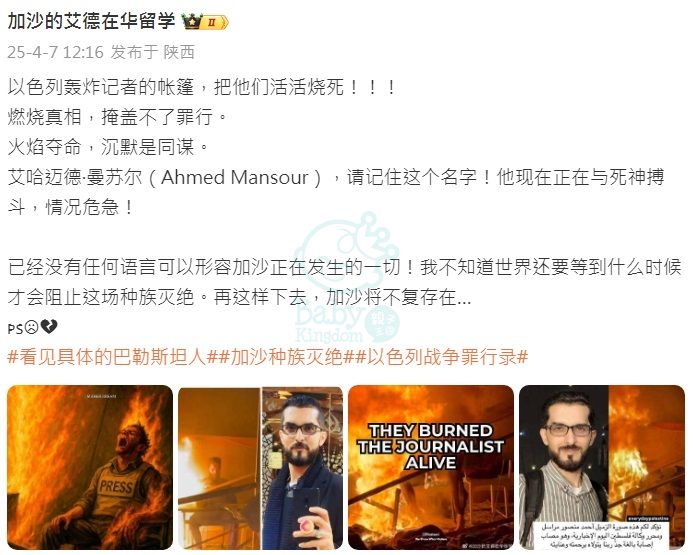
Task: Click the PRESS vest label in illustration
Action: (116, 487)
